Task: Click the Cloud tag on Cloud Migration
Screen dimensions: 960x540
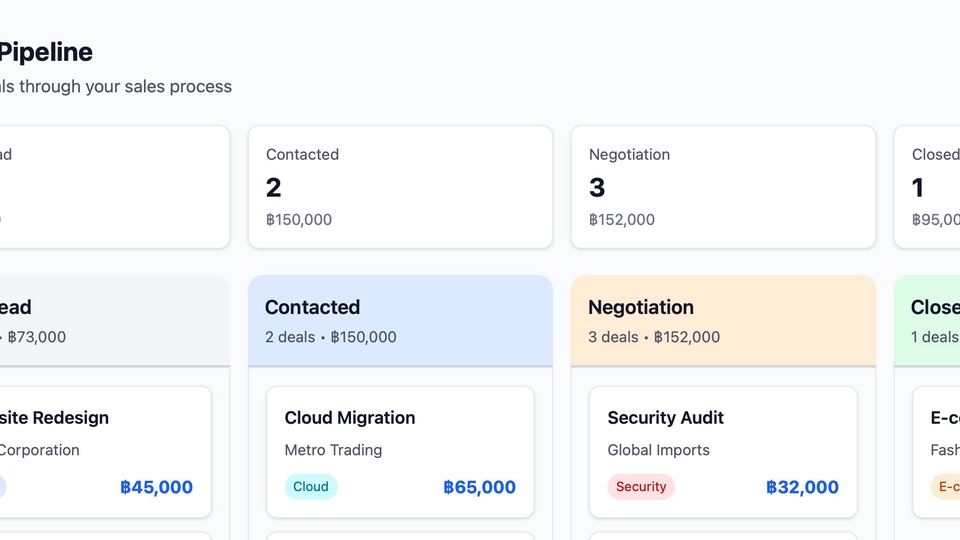Action: tap(311, 487)
